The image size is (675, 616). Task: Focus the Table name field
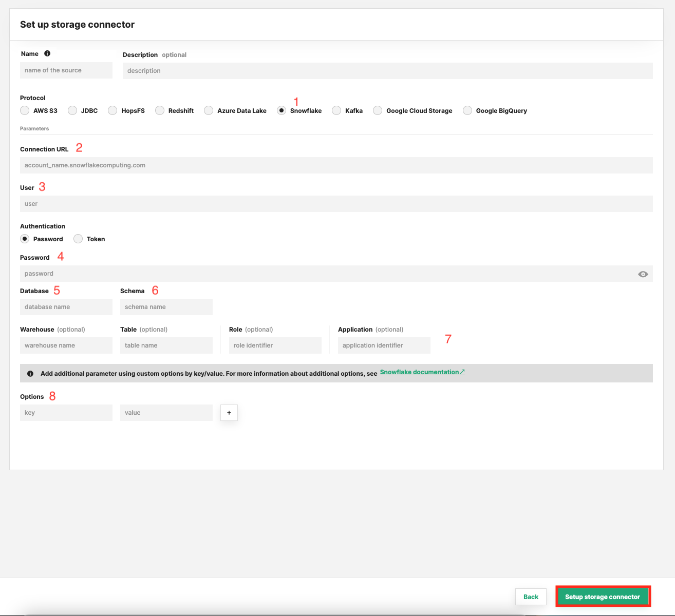coord(166,345)
